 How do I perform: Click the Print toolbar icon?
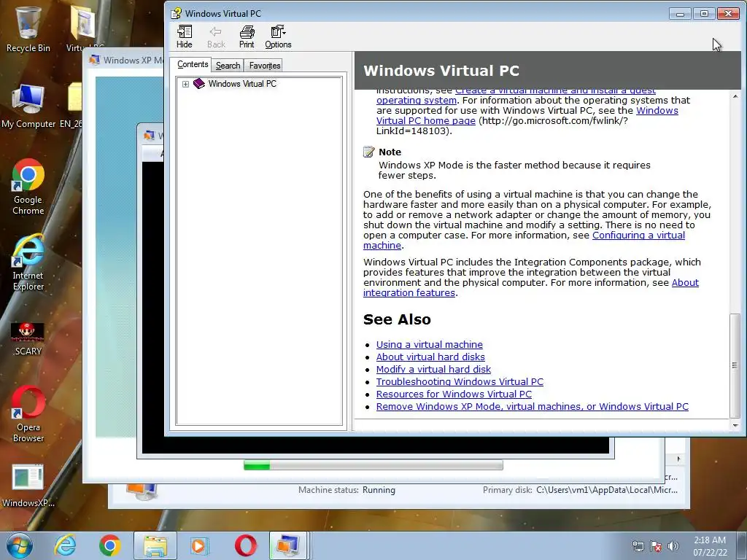247,36
